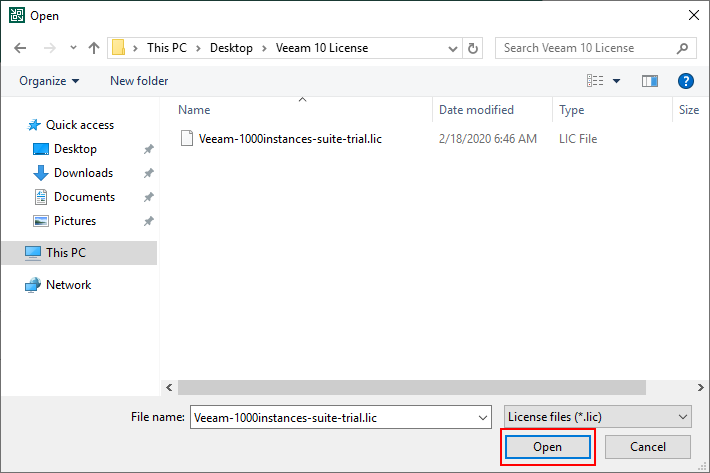710x473 pixels.
Task: Click the horizontal scrollbar thumb
Action: [x=412, y=387]
